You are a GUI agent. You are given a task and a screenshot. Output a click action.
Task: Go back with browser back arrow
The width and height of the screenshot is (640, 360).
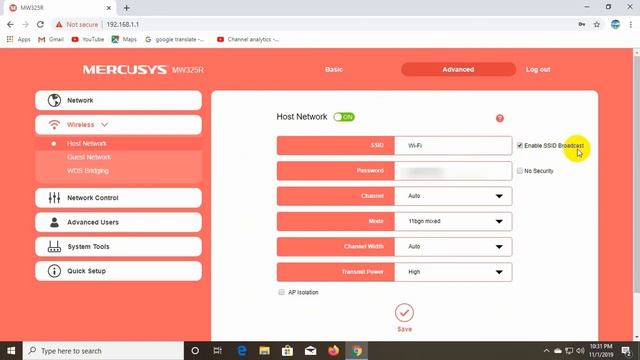10,24
